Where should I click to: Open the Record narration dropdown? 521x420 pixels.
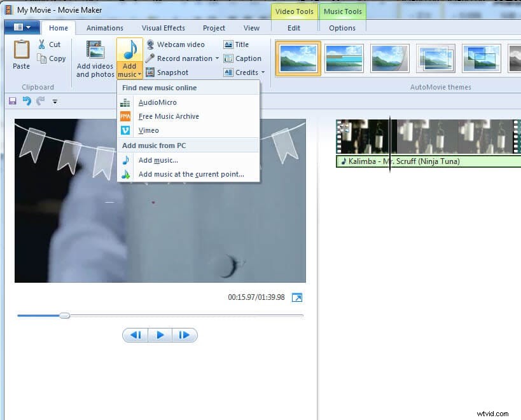(216, 58)
